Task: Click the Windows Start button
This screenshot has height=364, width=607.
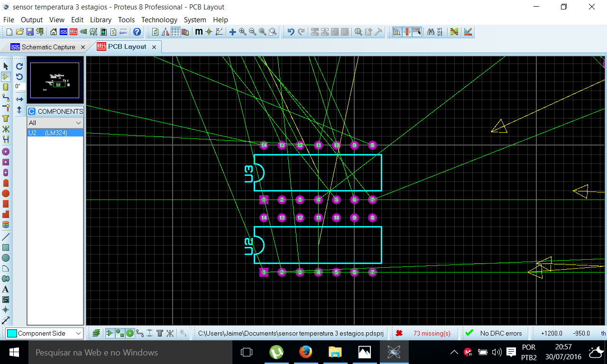Action: 14,353
